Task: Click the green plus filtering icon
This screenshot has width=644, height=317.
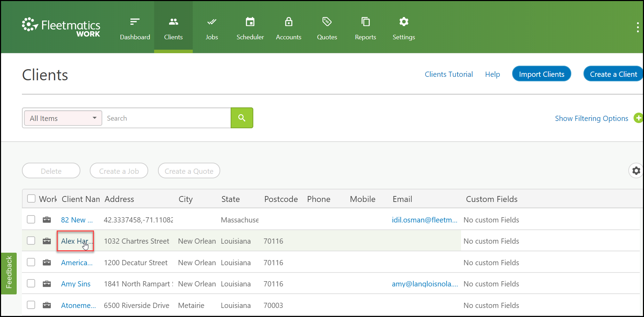Action: click(x=638, y=118)
